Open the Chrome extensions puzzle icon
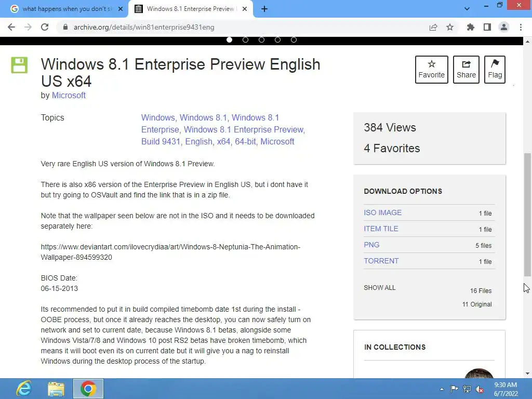532x399 pixels. 470,27
